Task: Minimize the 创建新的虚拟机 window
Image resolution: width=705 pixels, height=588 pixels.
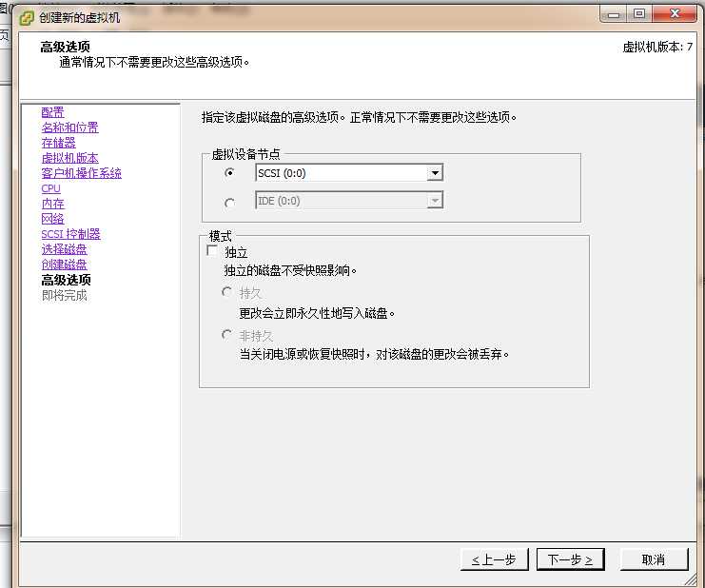Action: coord(614,14)
